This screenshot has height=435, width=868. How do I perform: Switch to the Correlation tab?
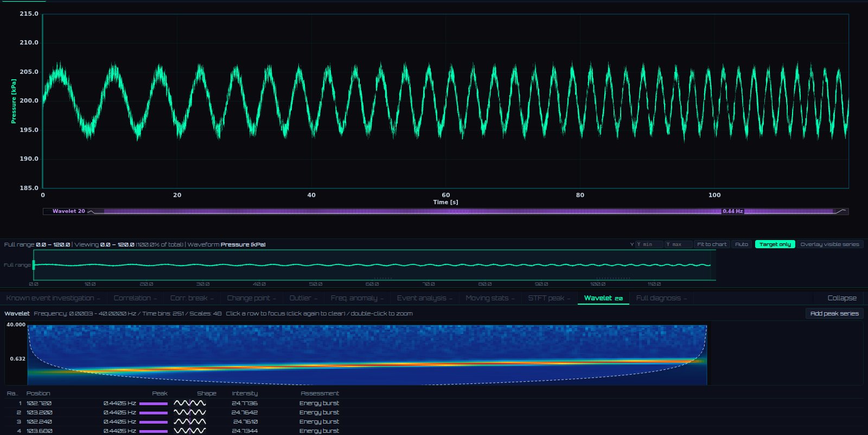tap(135, 298)
